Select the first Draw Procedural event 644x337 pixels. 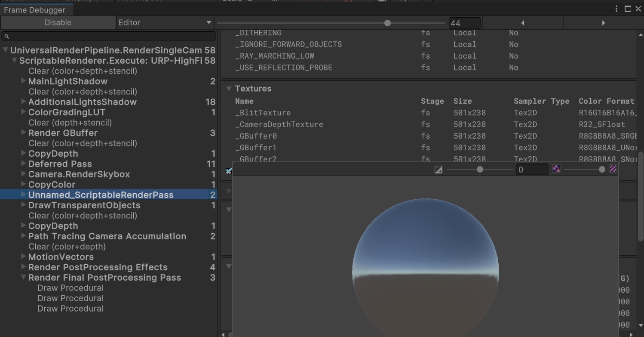click(x=70, y=288)
